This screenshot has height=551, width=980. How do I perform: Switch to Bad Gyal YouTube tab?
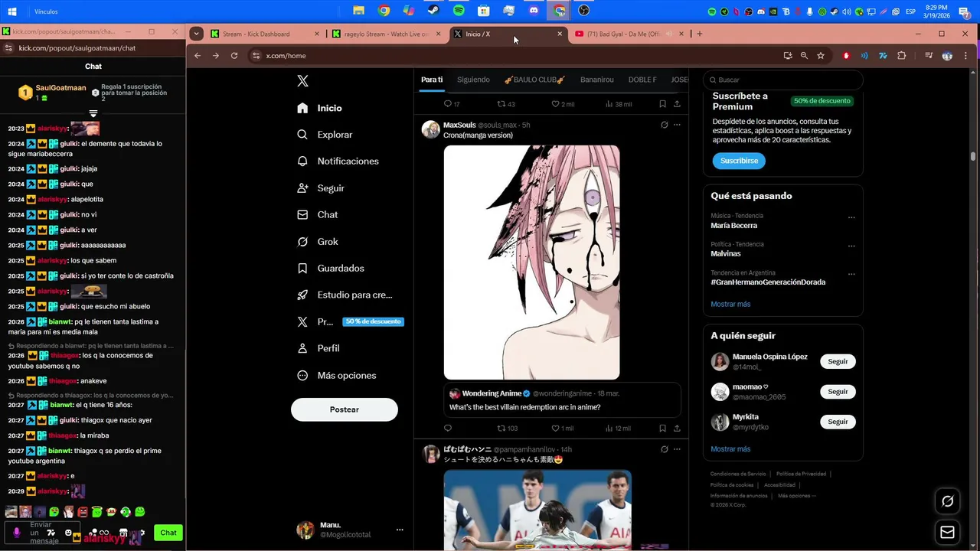pos(628,34)
